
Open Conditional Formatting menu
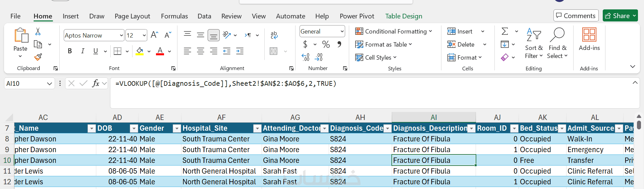393,31
